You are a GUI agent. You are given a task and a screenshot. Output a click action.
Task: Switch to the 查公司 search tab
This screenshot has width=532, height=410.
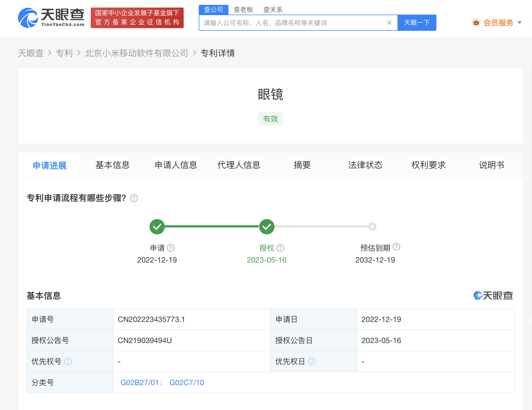(x=214, y=10)
